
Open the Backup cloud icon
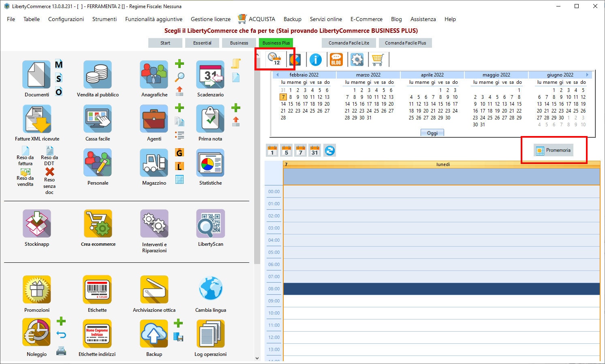(154, 334)
